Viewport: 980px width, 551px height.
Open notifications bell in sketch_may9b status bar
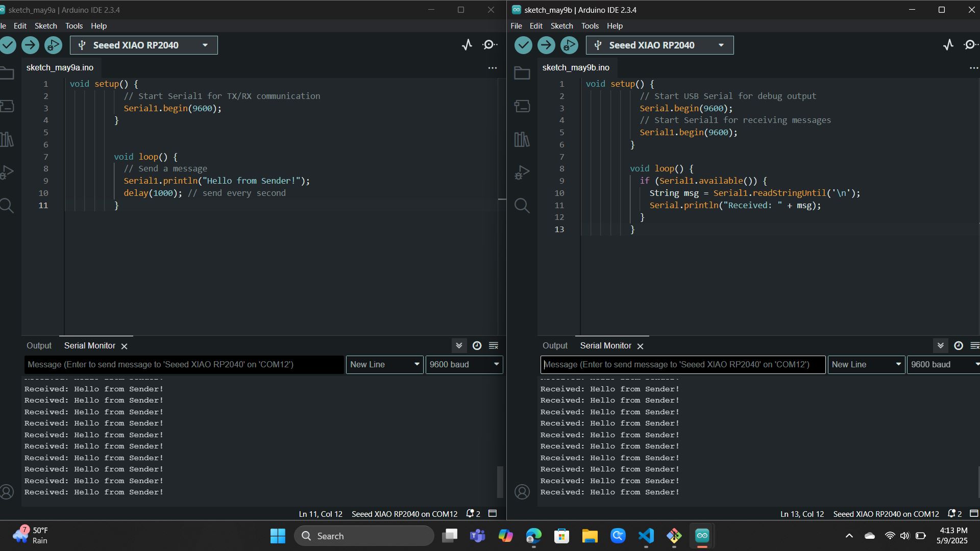[954, 514]
